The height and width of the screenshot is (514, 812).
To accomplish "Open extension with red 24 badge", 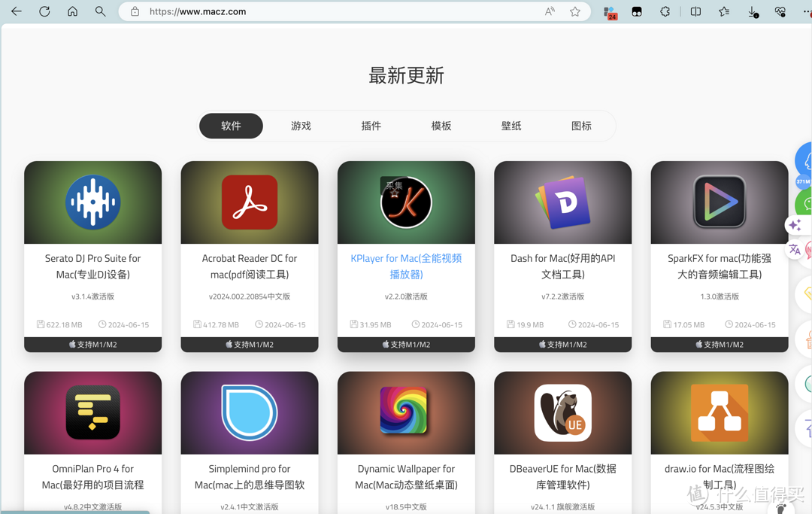I will point(611,13).
